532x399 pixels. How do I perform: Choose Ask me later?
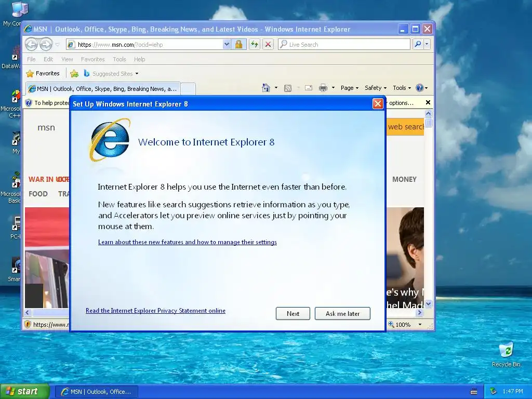click(342, 313)
